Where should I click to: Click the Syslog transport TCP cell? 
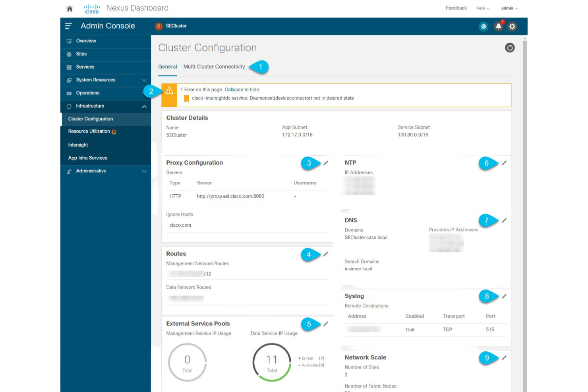pos(448,330)
